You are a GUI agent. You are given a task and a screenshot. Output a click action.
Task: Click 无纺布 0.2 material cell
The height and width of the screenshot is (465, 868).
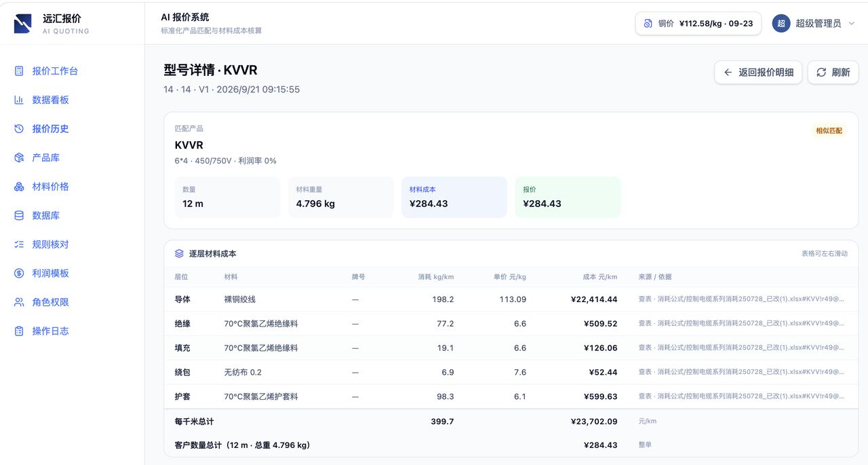coord(243,372)
